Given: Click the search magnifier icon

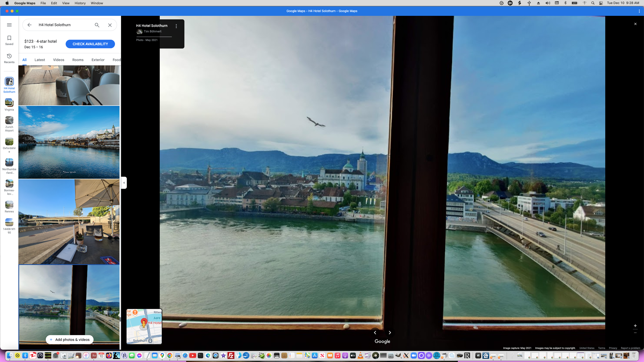Looking at the screenshot, I should 97,25.
